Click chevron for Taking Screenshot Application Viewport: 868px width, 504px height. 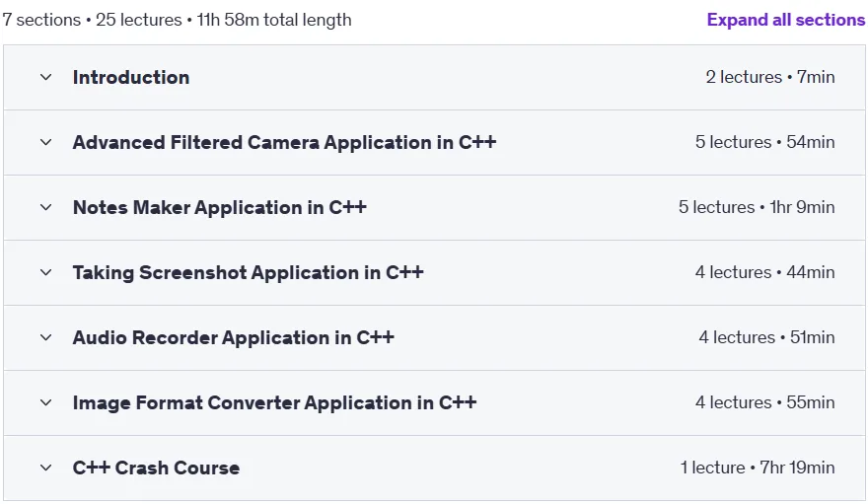[x=46, y=273]
